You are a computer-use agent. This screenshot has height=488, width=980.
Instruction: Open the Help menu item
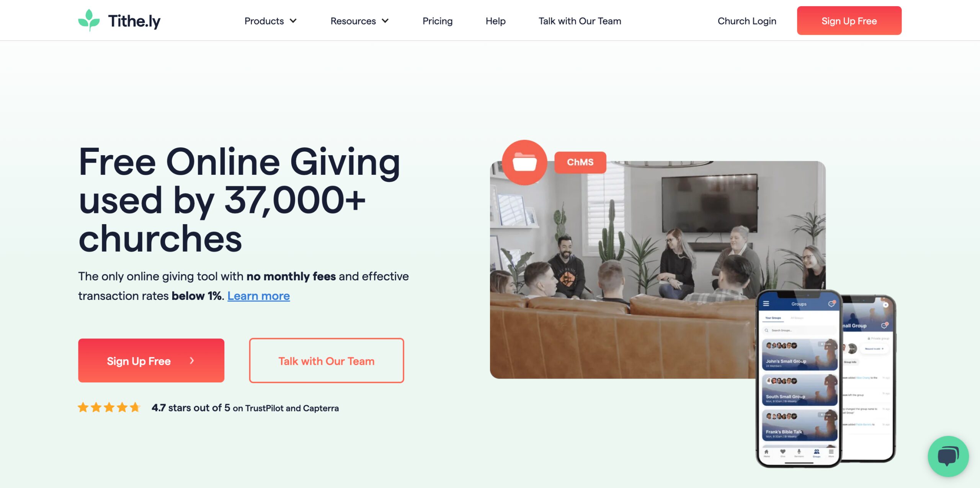pyautogui.click(x=495, y=21)
